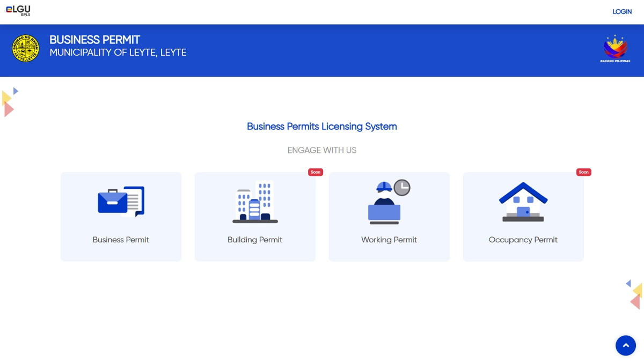Open the Business Permit label
Screen dimensions: 644x362
(121, 240)
